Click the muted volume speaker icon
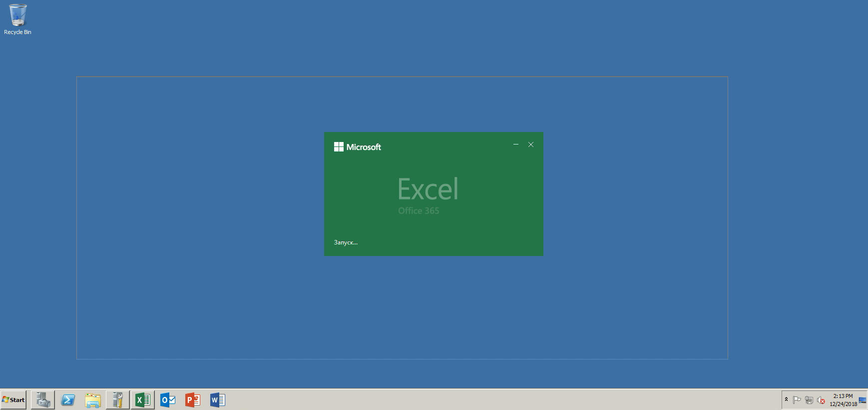Screen dimensions: 868x410 point(821,400)
